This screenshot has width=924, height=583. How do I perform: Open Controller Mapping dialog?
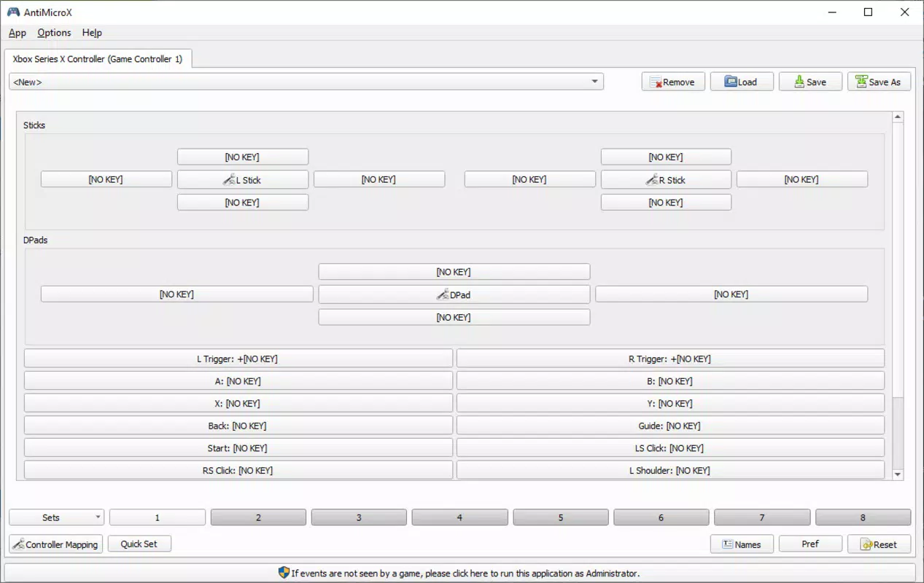tap(55, 544)
